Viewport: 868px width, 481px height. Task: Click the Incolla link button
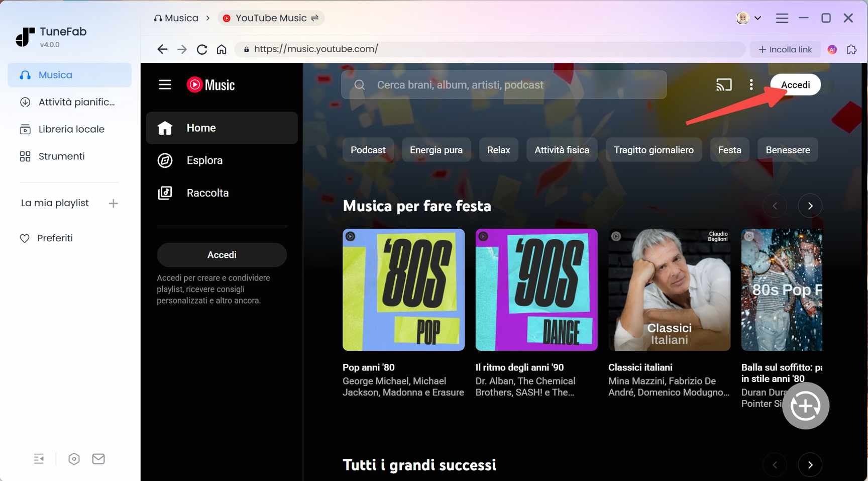(x=785, y=49)
